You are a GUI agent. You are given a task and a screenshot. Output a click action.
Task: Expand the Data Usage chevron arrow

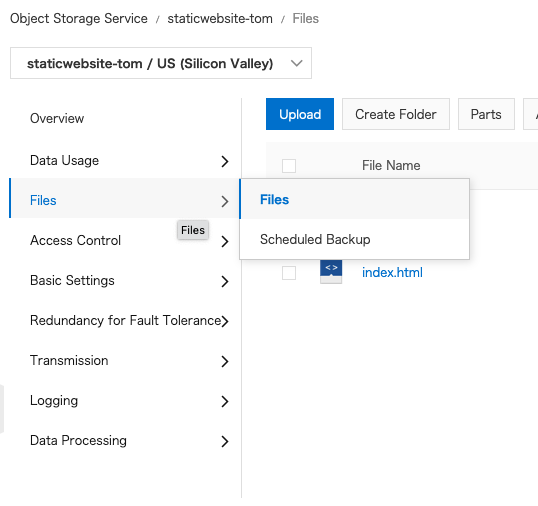click(225, 161)
